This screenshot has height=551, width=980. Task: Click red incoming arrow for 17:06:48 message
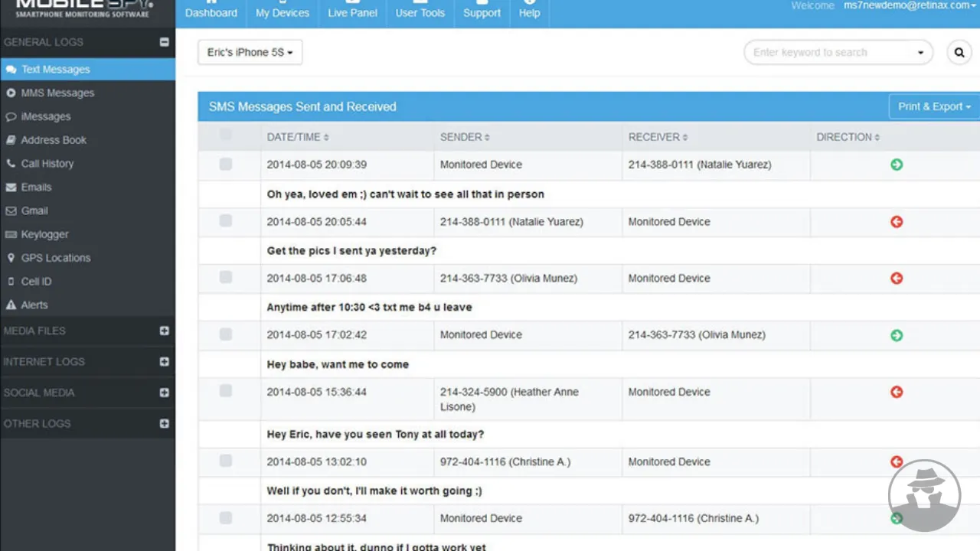pos(897,279)
